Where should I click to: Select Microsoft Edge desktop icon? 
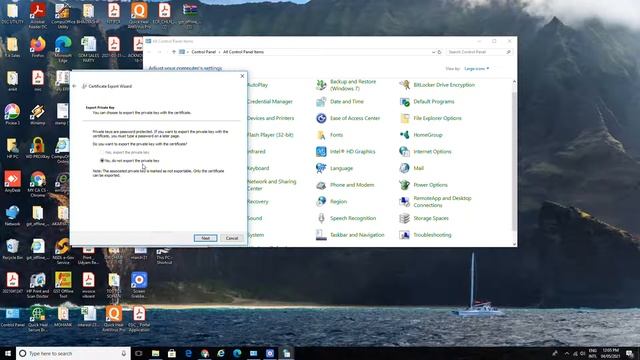(x=63, y=49)
